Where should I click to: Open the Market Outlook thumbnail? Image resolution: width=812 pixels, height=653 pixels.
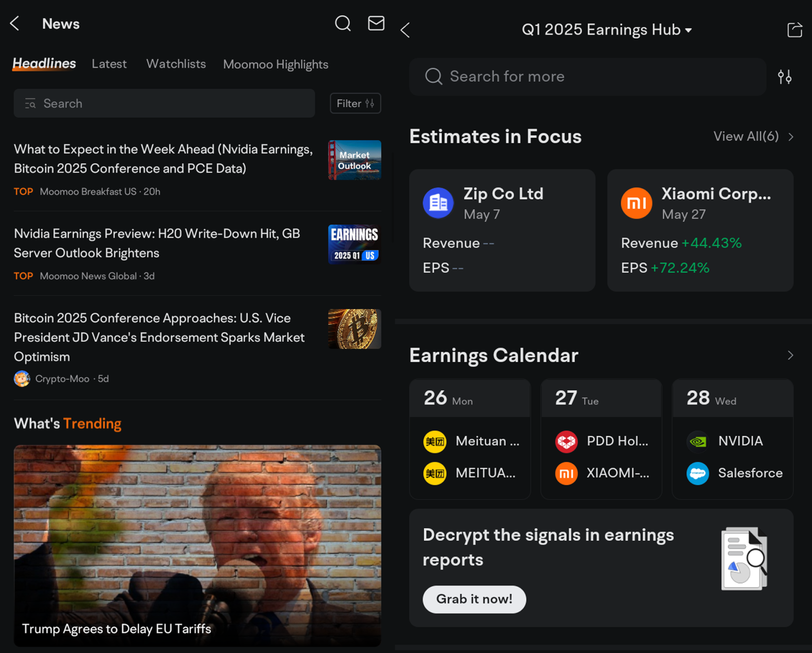click(355, 160)
